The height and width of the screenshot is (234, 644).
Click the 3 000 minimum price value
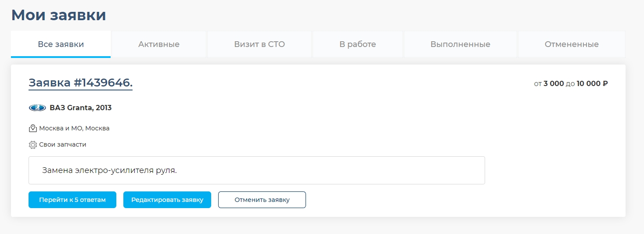(x=554, y=83)
